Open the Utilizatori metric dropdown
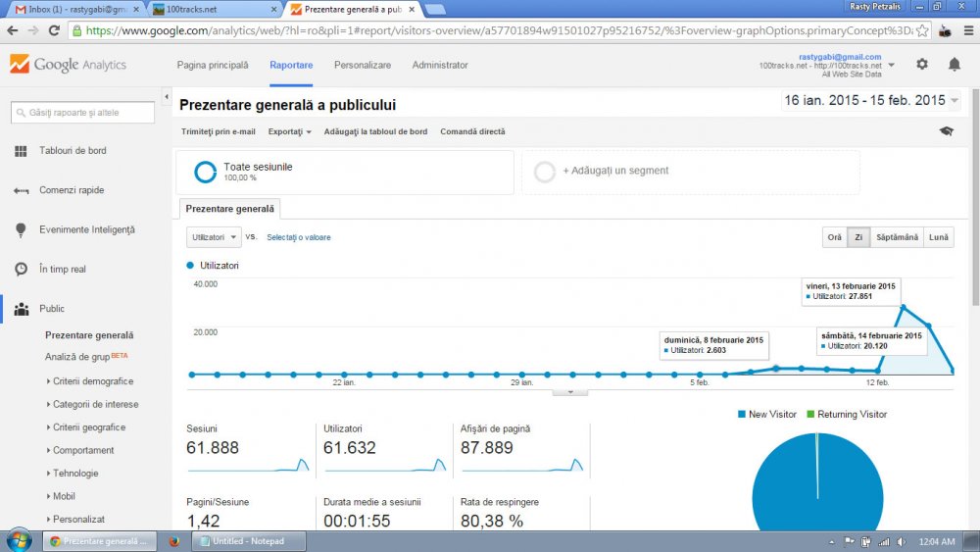This screenshot has height=552, width=980. (x=214, y=237)
